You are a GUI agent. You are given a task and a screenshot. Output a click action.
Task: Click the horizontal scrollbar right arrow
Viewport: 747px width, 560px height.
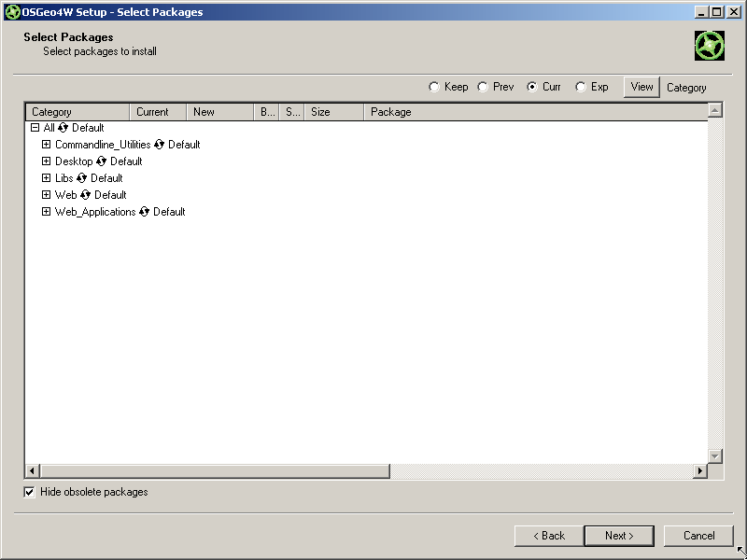tap(699, 471)
